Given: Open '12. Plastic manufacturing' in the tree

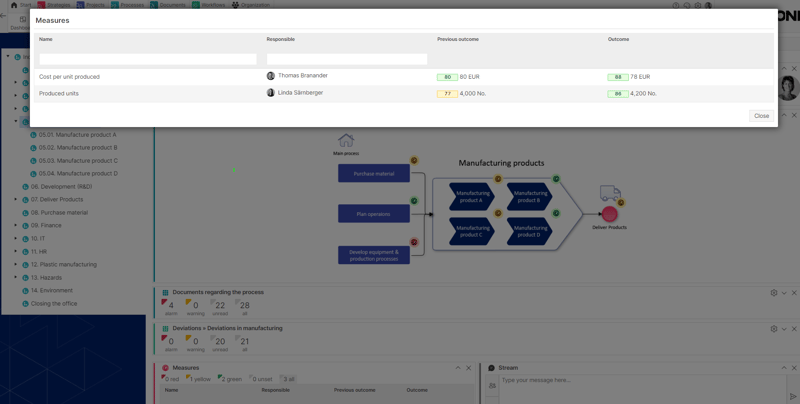Looking at the screenshot, I should [x=63, y=265].
